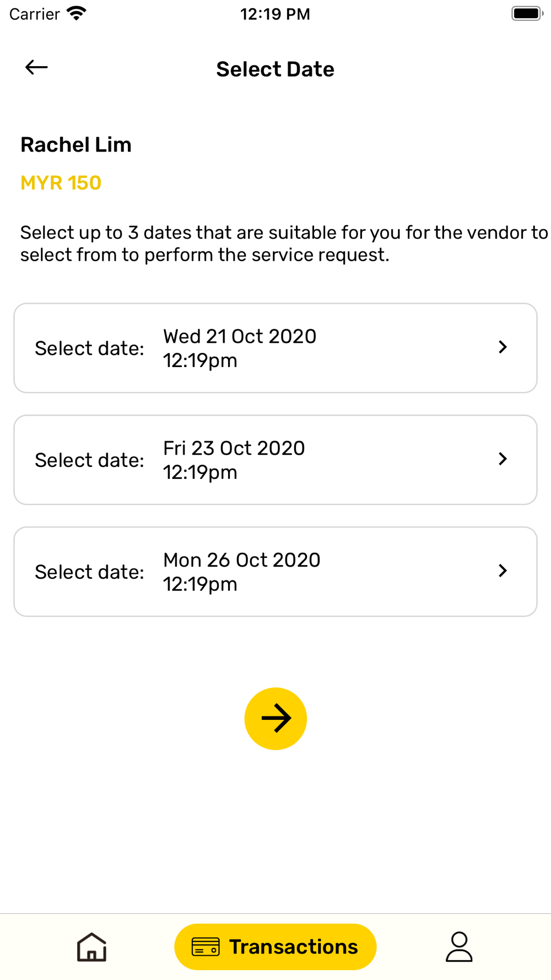The width and height of the screenshot is (551, 980).
Task: Tap the Carrier label in status bar
Action: point(34,14)
